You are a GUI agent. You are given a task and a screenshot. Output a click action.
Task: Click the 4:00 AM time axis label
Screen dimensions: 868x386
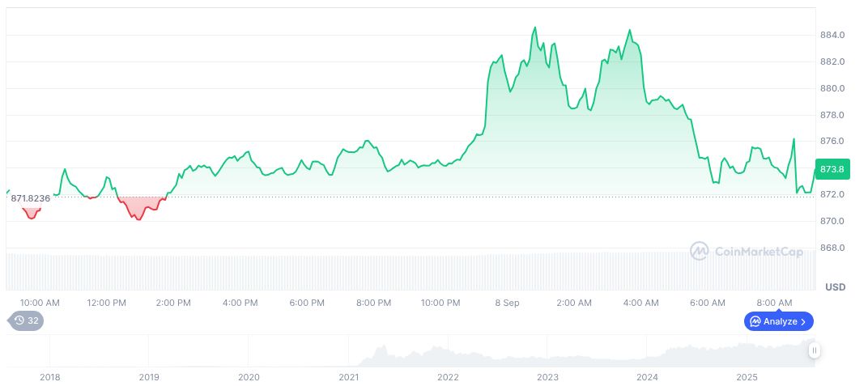pos(640,303)
